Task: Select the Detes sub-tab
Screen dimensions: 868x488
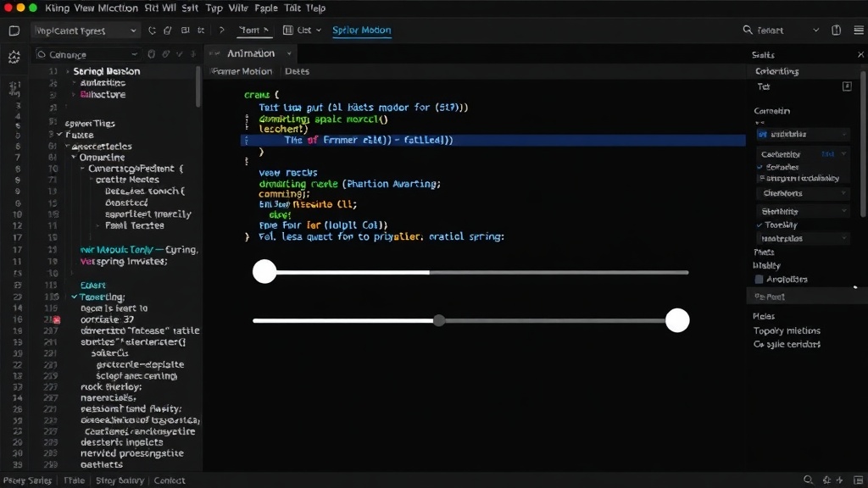Action: (297, 71)
